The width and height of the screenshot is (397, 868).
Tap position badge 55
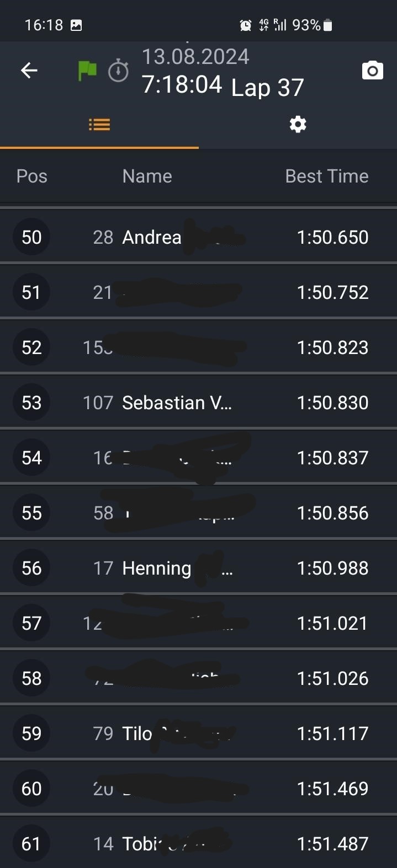coord(31,513)
